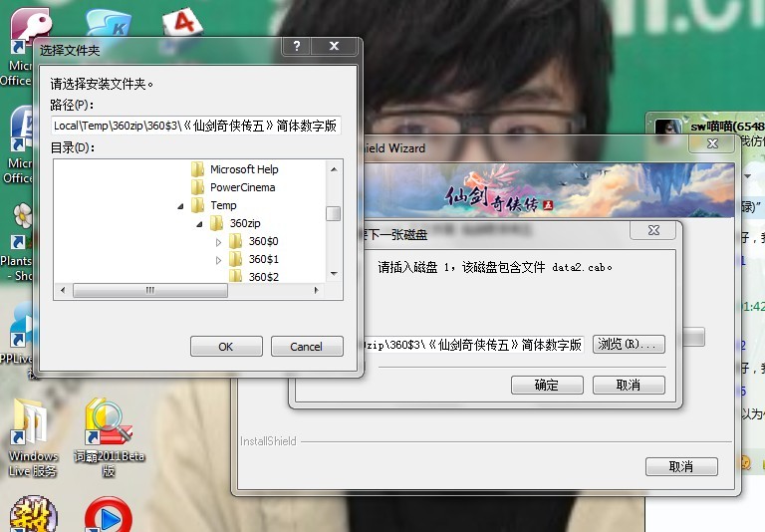Open the Windows Live shortcut on desktop
This screenshot has width=765, height=532.
(x=32, y=426)
